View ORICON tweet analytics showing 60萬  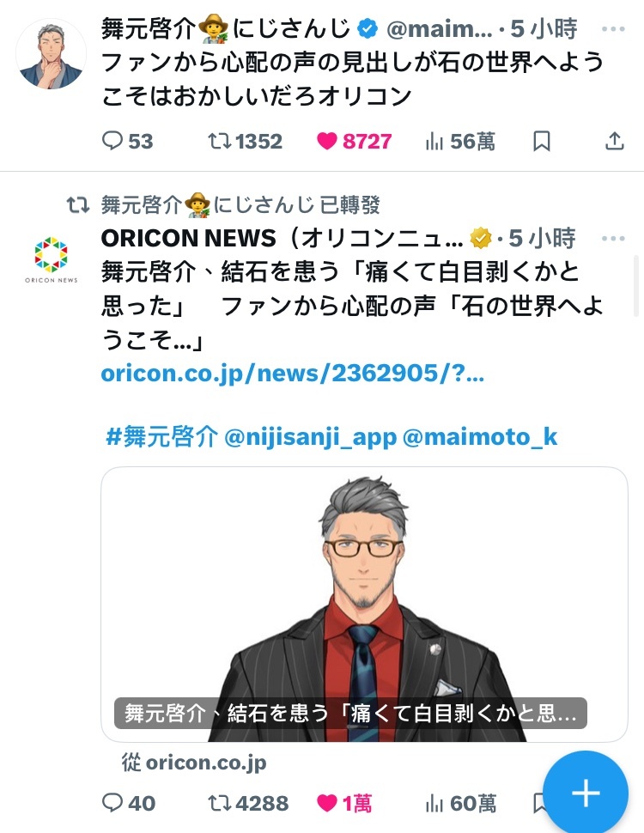coord(461,803)
